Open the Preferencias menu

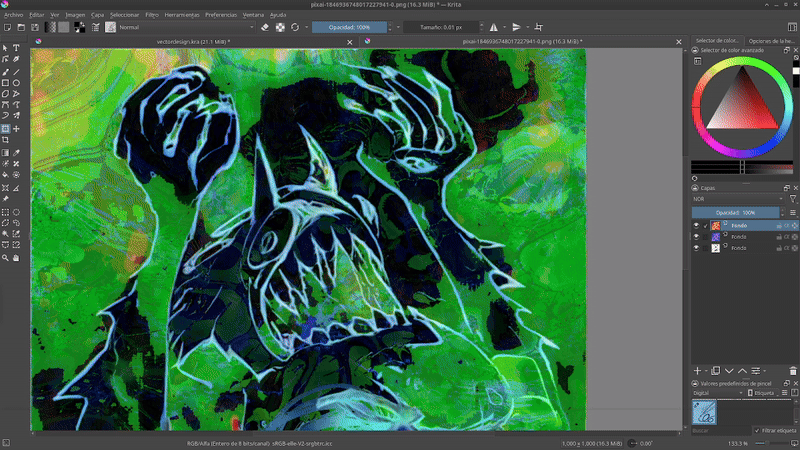[x=221, y=15]
